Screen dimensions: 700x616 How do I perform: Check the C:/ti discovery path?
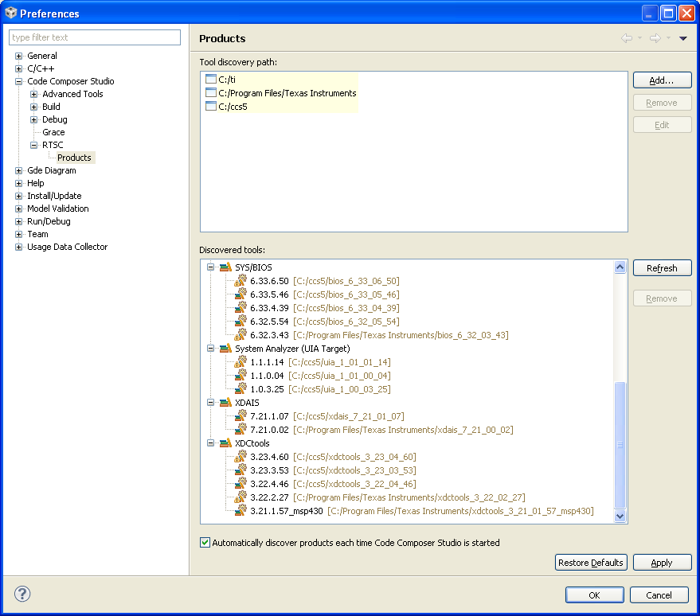tap(211, 79)
